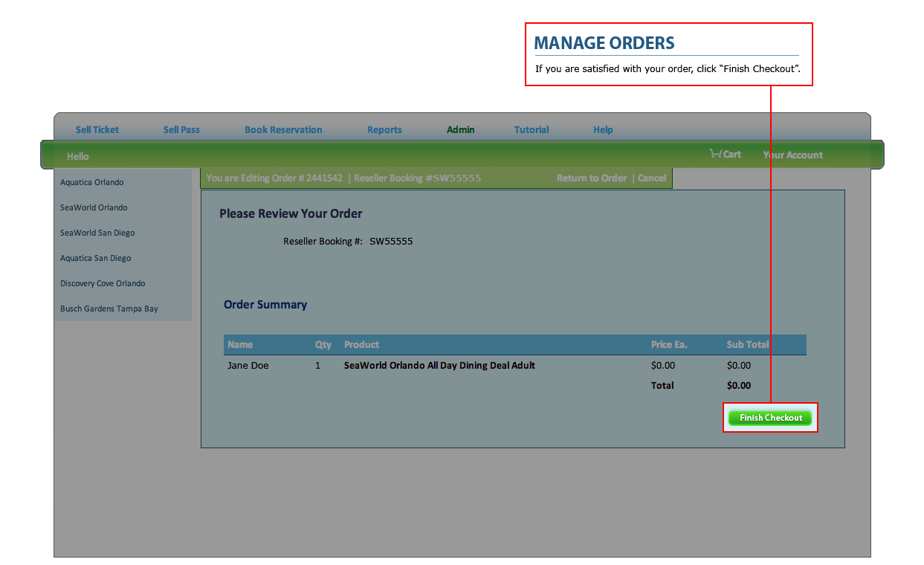Go to Your Account link
The image size is (924, 565).
(792, 155)
